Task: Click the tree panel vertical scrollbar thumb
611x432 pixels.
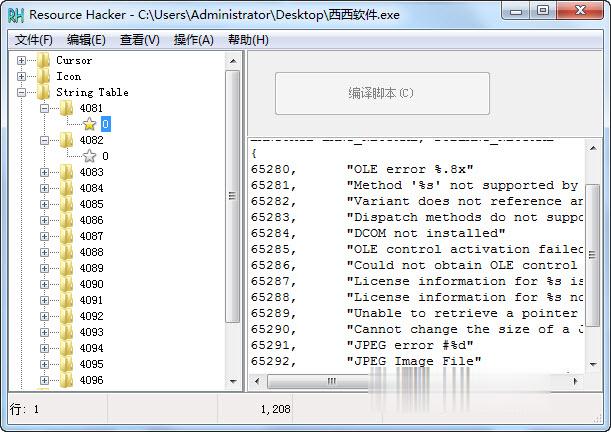Action: (x=233, y=196)
